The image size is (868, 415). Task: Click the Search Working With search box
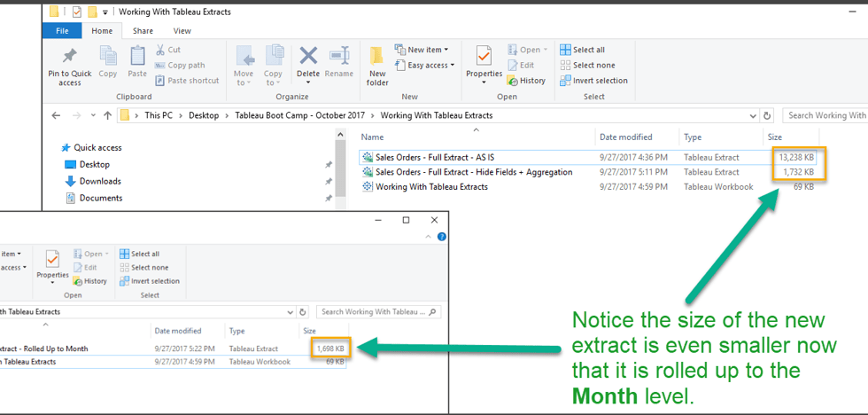click(x=825, y=115)
